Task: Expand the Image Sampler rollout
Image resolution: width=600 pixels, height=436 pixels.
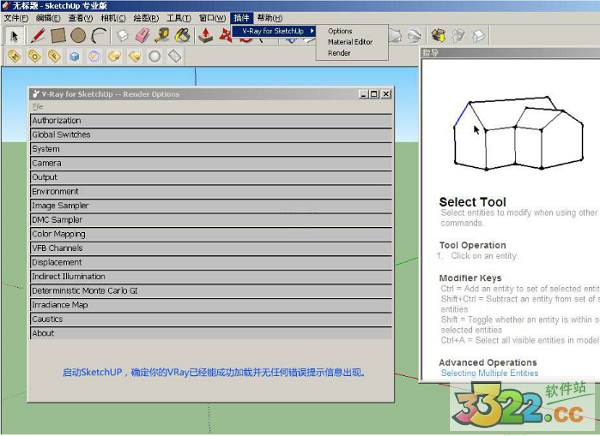Action: [x=211, y=206]
